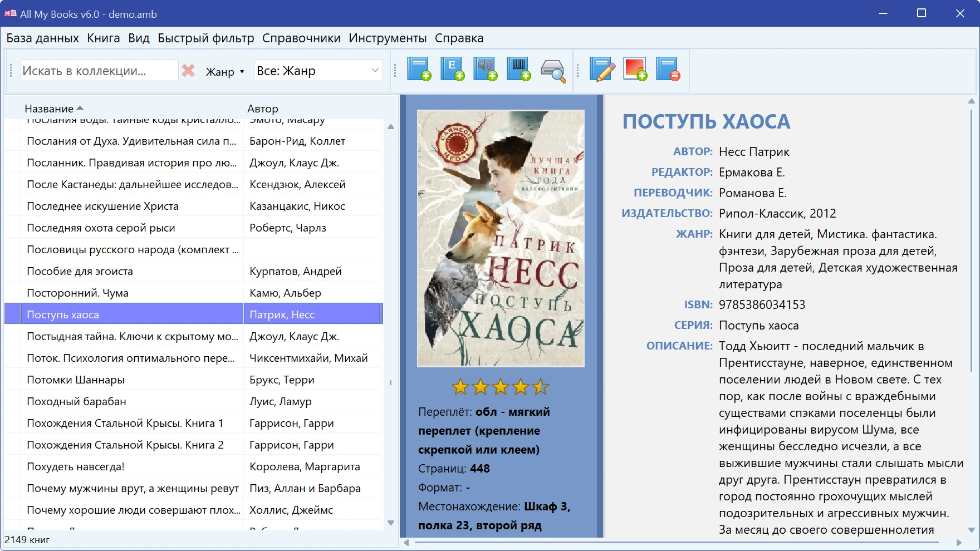This screenshot has height=551, width=980.
Task: Select row Поток. Психология оптимального
Action: [193, 358]
